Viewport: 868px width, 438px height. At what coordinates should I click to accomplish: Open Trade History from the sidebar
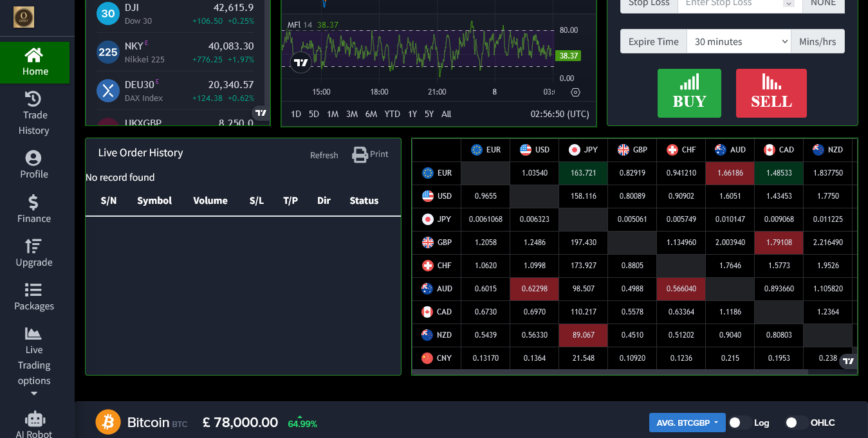tap(33, 99)
